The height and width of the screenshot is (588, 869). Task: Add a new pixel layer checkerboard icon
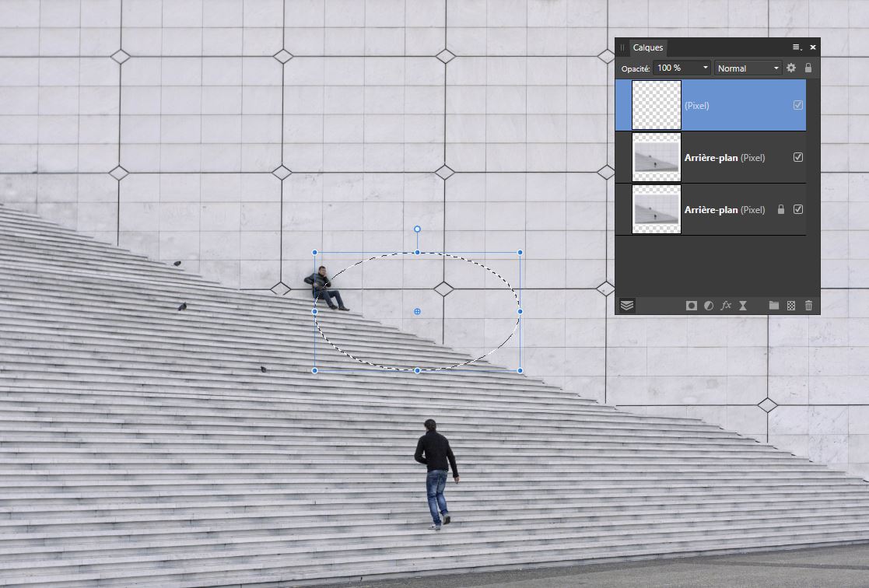791,306
